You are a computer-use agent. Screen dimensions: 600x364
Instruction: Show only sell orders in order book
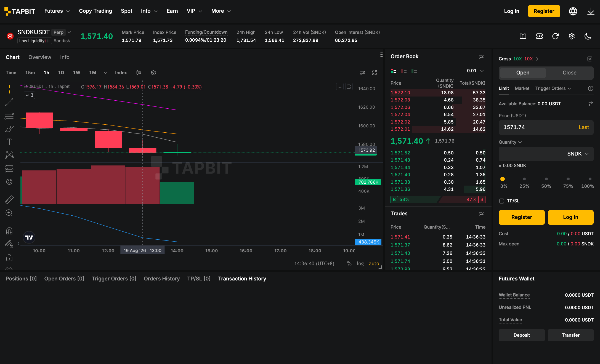coord(404,71)
